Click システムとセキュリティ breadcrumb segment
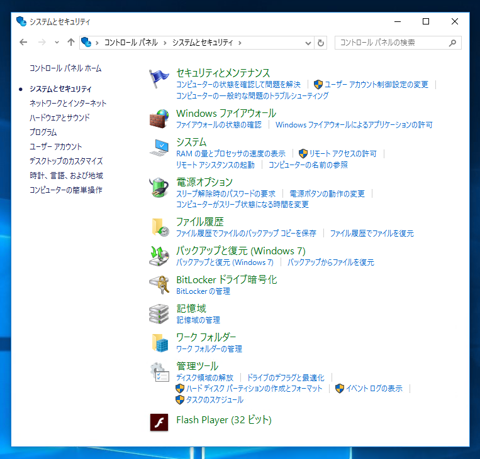The width and height of the screenshot is (480, 459). [202, 42]
